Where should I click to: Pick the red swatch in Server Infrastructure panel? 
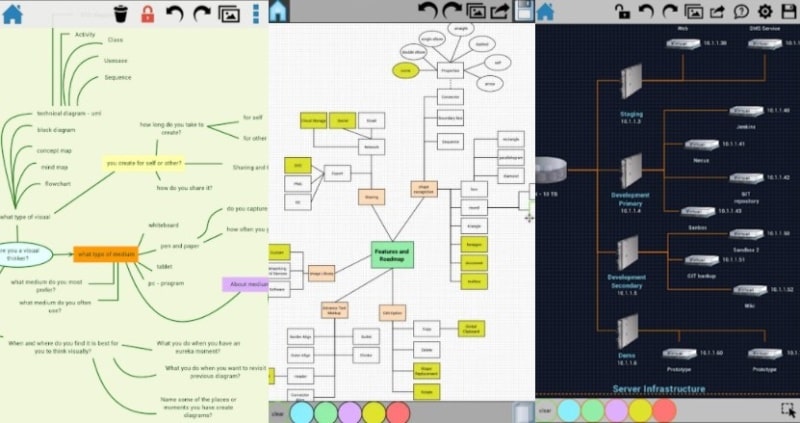coord(664,410)
